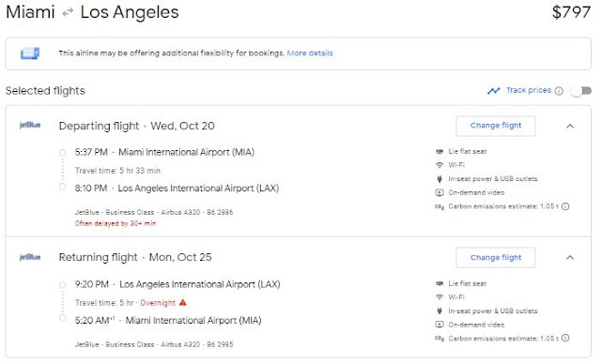Click the flexibility notice ticket icon
The width and height of the screenshot is (601, 364).
click(x=30, y=53)
